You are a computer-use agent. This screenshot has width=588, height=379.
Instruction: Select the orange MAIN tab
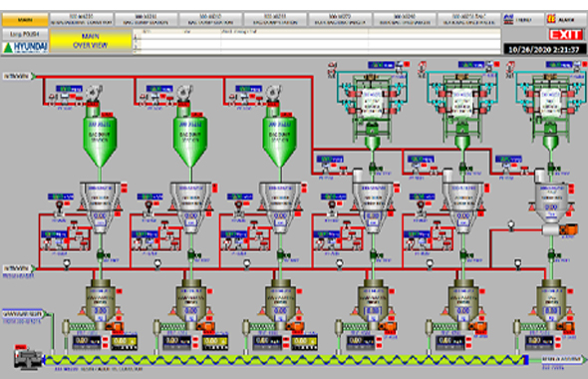pos(25,20)
